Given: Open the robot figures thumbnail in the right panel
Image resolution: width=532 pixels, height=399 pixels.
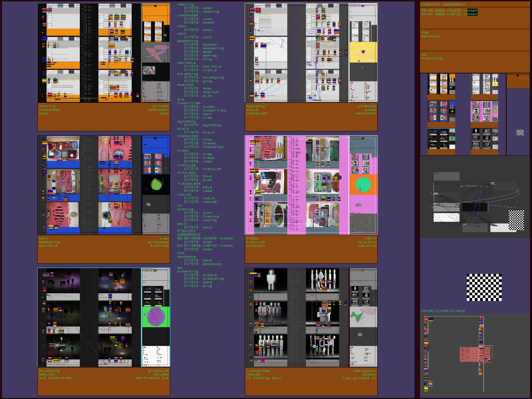Looking at the screenshot, I should [x=484, y=138].
